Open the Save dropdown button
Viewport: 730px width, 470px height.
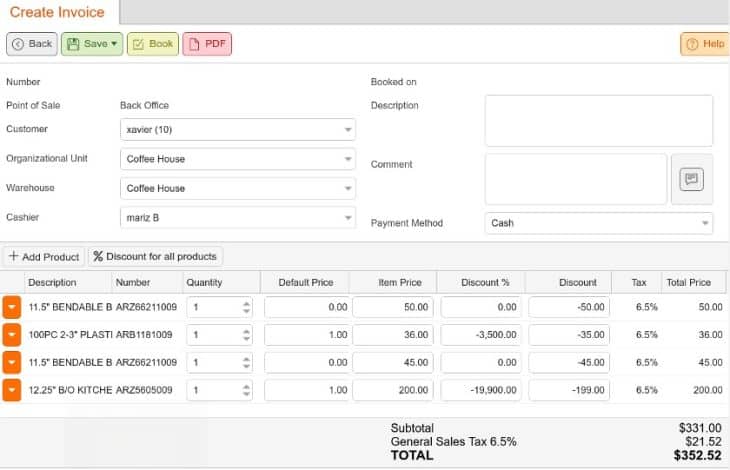(x=91, y=44)
